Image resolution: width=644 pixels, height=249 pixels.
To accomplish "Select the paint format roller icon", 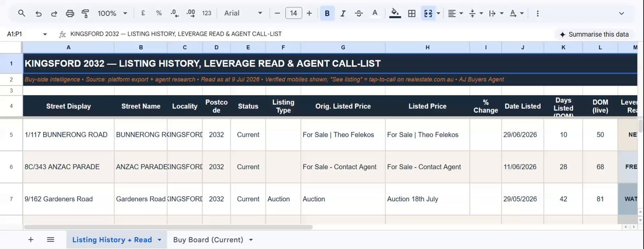I will (85, 14).
